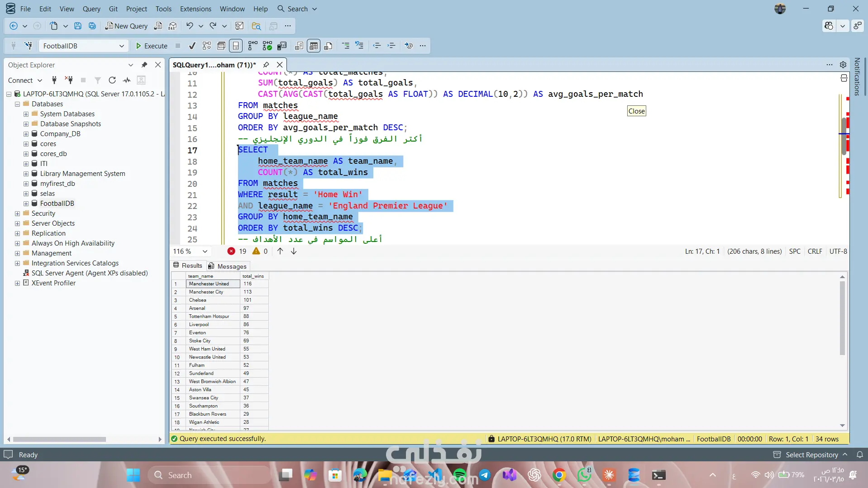
Task: Click Display Estimated Execution Plan icon
Action: coord(207,46)
